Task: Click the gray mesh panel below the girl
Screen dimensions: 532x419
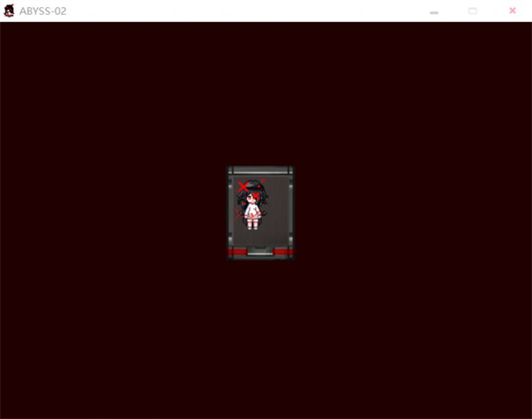Action: point(259,237)
